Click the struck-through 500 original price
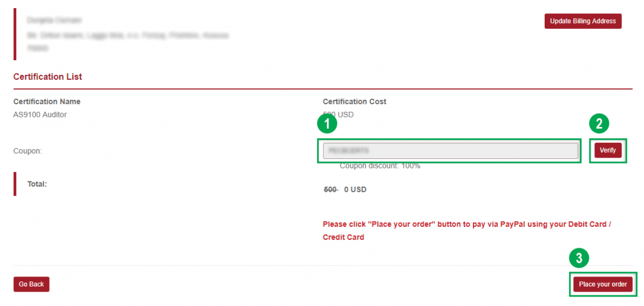 click(x=330, y=189)
